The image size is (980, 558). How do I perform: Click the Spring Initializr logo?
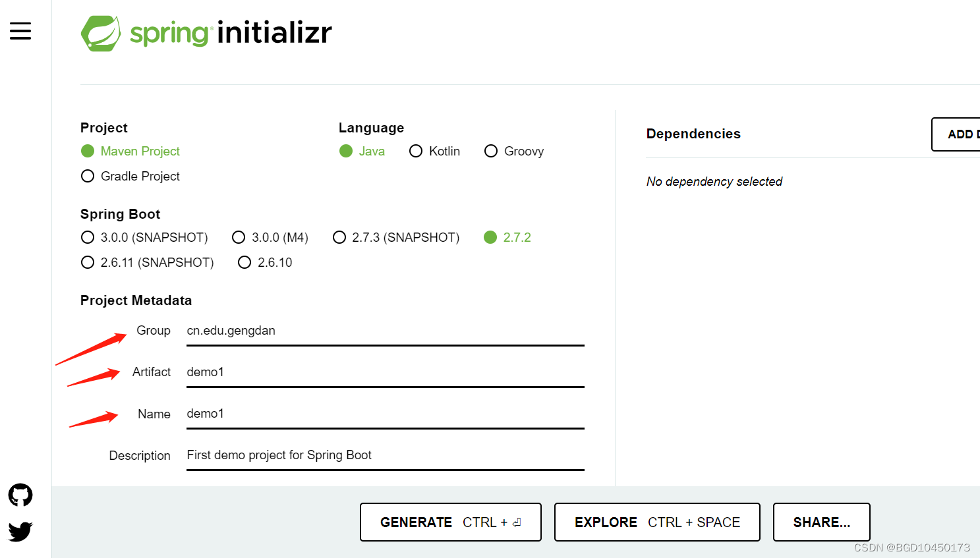tap(206, 33)
